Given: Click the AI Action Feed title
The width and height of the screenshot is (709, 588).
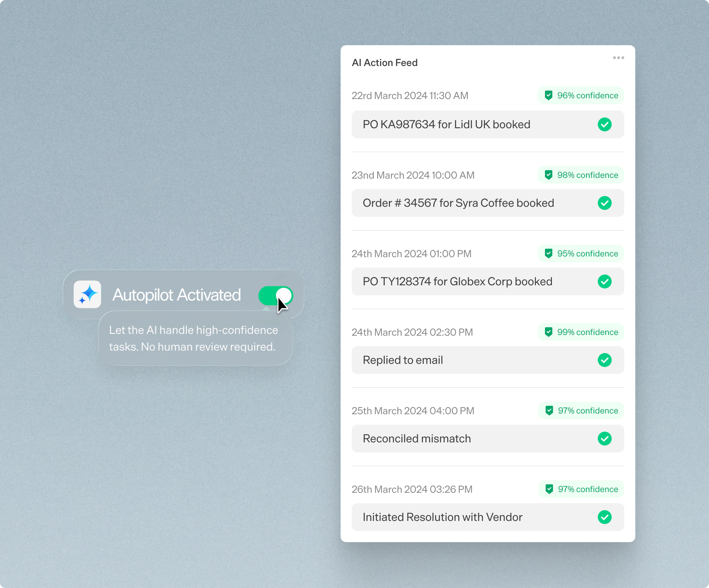Looking at the screenshot, I should click(x=384, y=63).
